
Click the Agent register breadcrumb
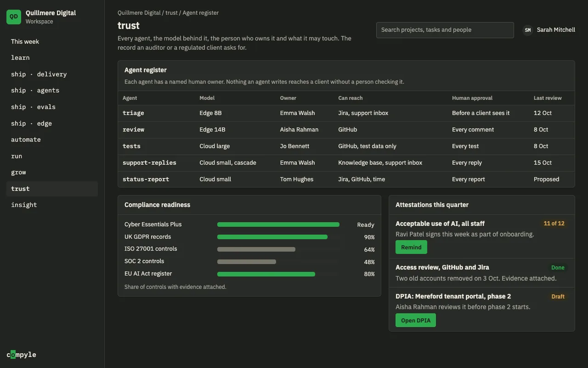coord(200,13)
